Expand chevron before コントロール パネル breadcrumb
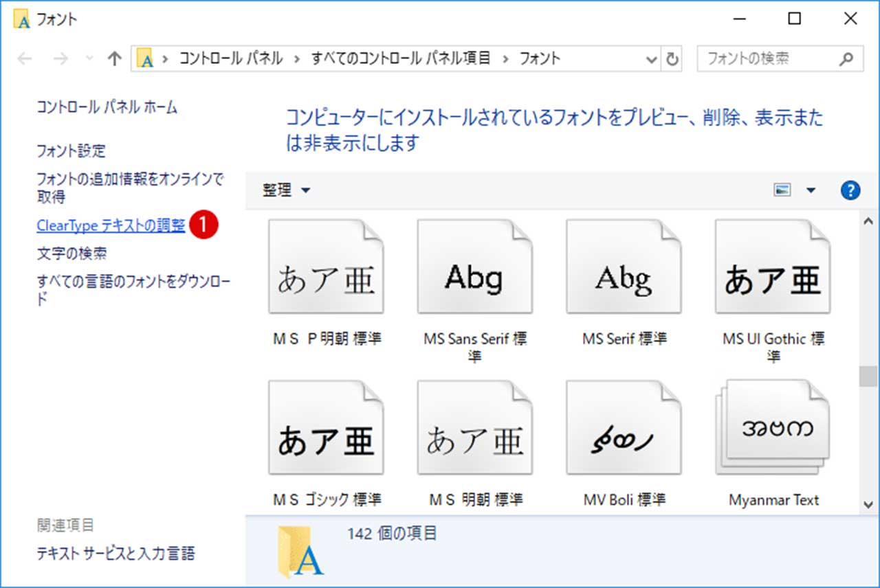The height and width of the screenshot is (588, 880). coord(165,59)
